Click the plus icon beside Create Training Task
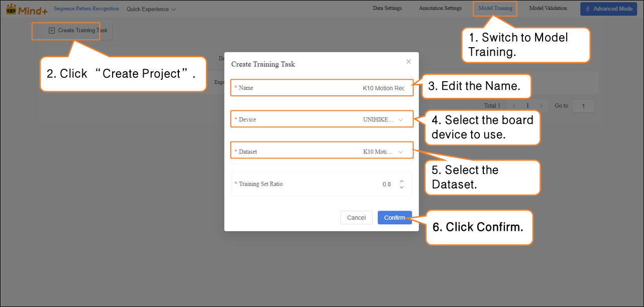 point(52,31)
